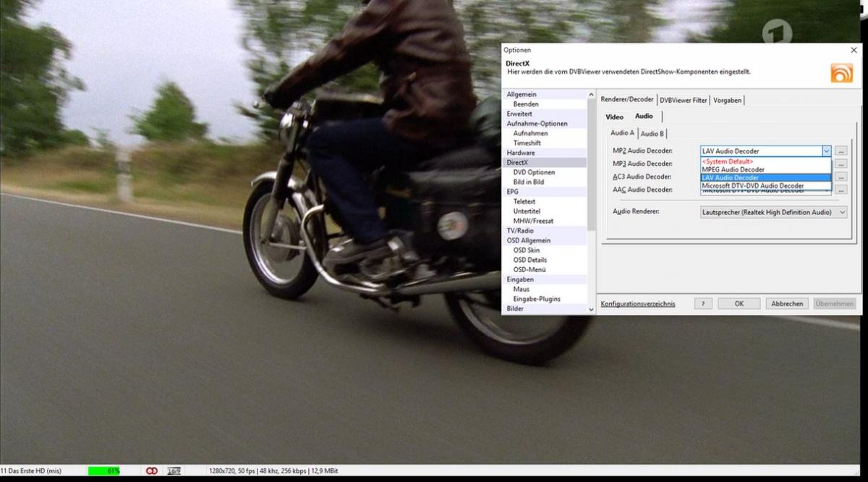This screenshot has width=868, height=482.
Task: Switch to the Renderer/Decoder tab
Action: click(627, 99)
